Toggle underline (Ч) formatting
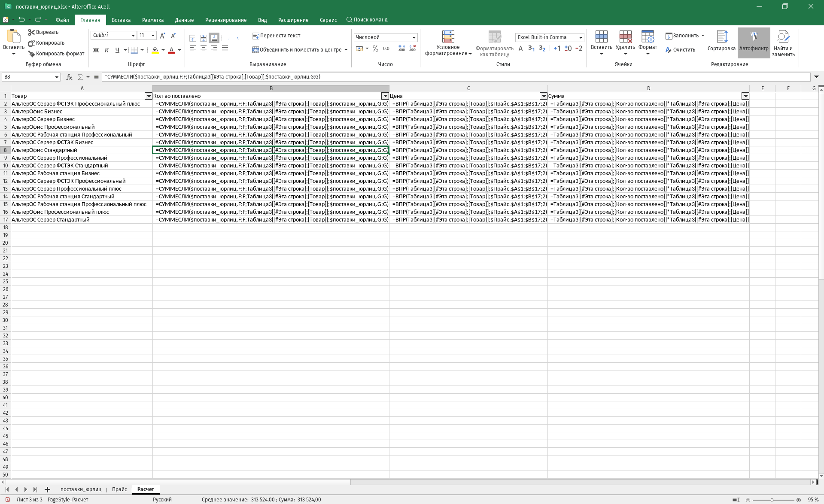The width and height of the screenshot is (824, 504). click(x=117, y=50)
